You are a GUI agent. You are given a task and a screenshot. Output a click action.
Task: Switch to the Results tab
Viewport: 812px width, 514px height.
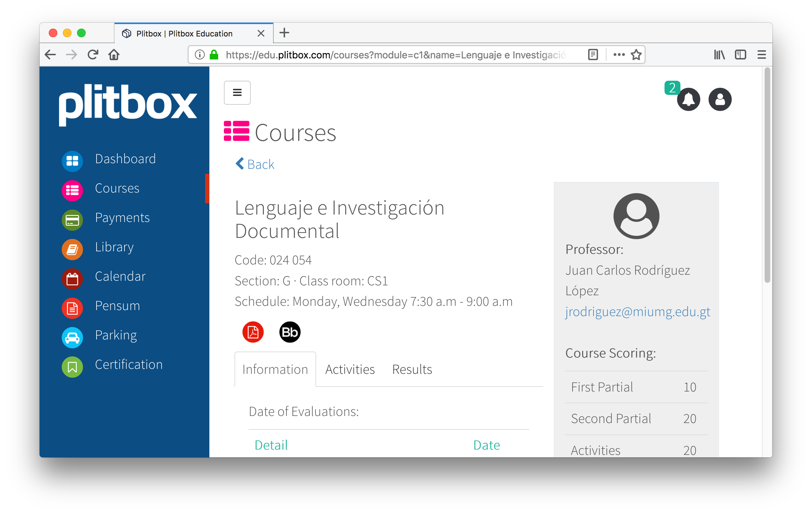coord(412,369)
